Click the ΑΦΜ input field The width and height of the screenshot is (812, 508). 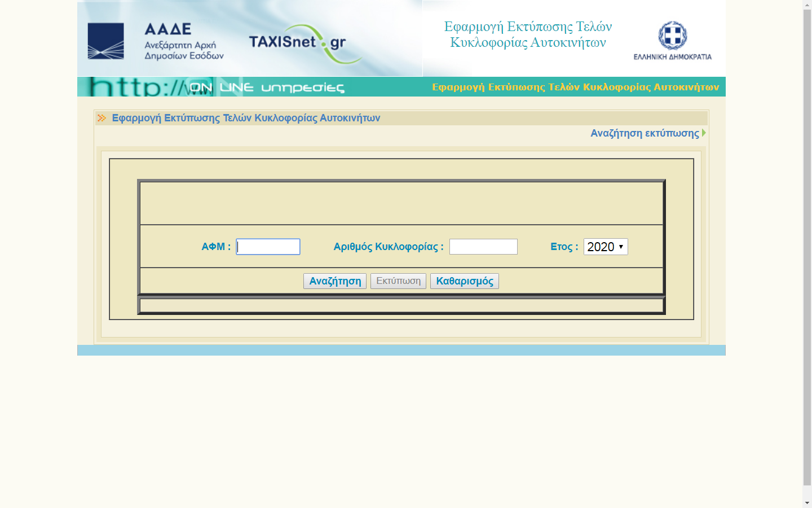(268, 247)
